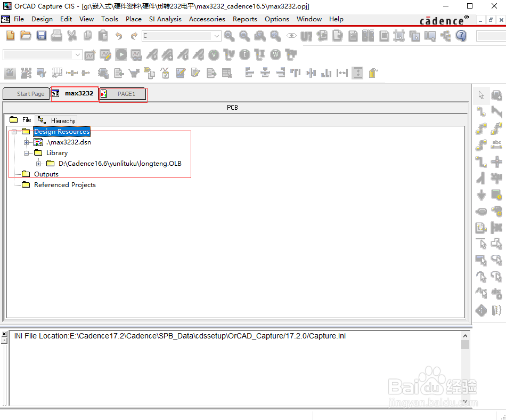The height and width of the screenshot is (420, 506).
Task: Open the part name combo box dropdown
Action: pyautogui.click(x=217, y=36)
